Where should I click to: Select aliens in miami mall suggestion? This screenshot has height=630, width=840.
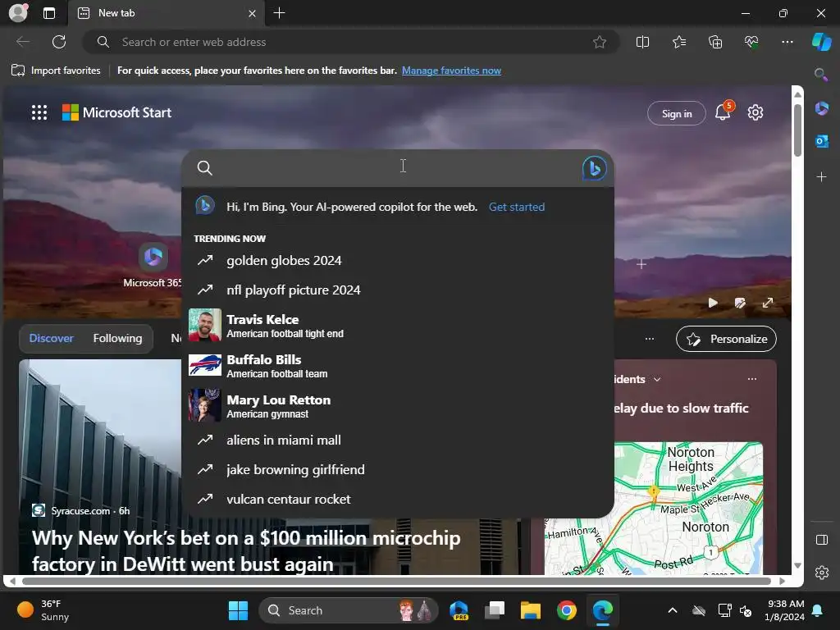point(398,441)
